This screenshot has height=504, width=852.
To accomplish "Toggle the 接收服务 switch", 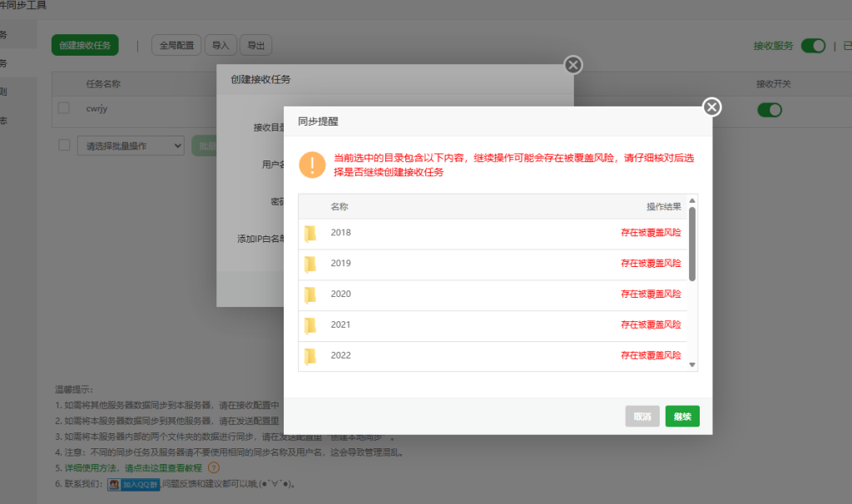I will pos(814,46).
